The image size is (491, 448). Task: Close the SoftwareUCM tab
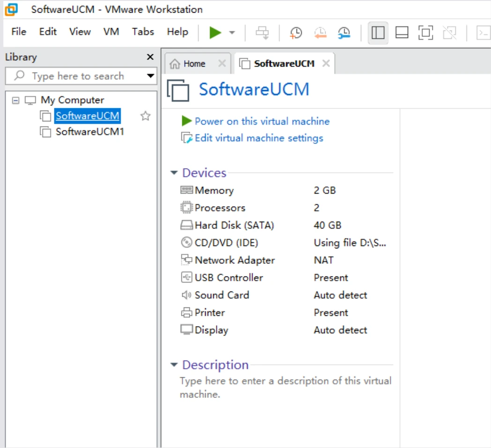(x=326, y=63)
